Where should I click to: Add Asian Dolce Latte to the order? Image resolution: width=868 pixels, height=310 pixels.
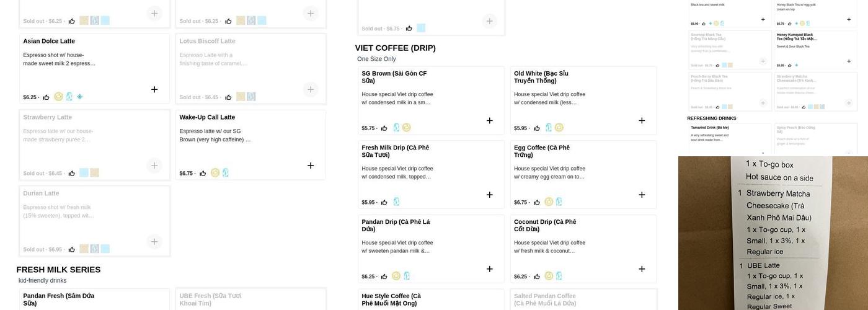coord(154,89)
